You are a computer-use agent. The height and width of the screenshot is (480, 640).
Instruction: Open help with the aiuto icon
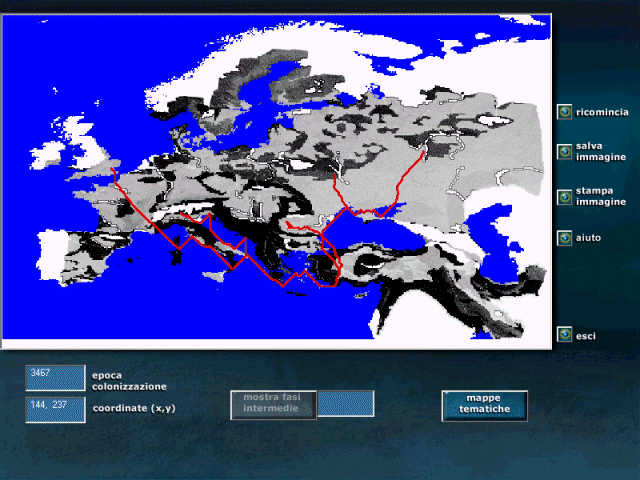click(x=565, y=238)
